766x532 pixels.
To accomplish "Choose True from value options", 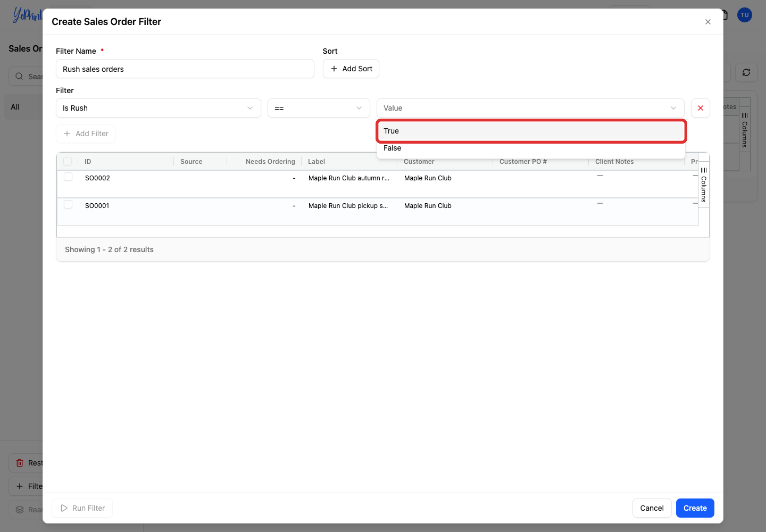I will [531, 131].
